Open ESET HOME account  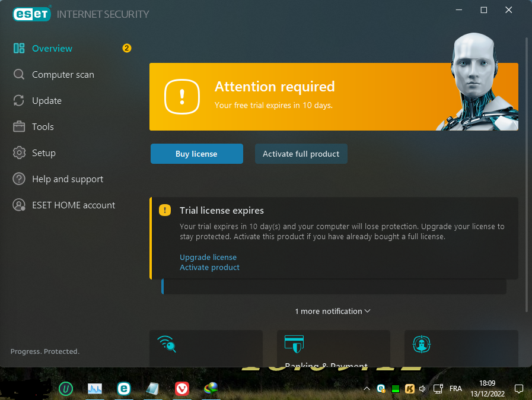coord(74,205)
